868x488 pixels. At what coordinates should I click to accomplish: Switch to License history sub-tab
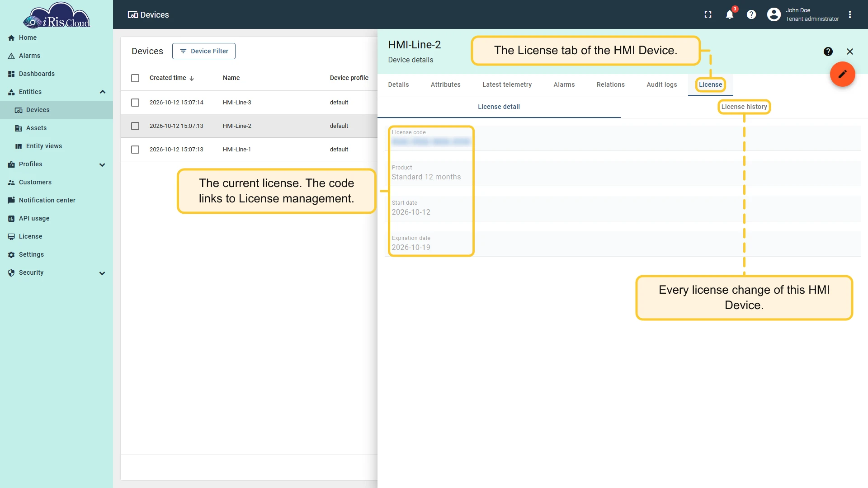pyautogui.click(x=744, y=107)
